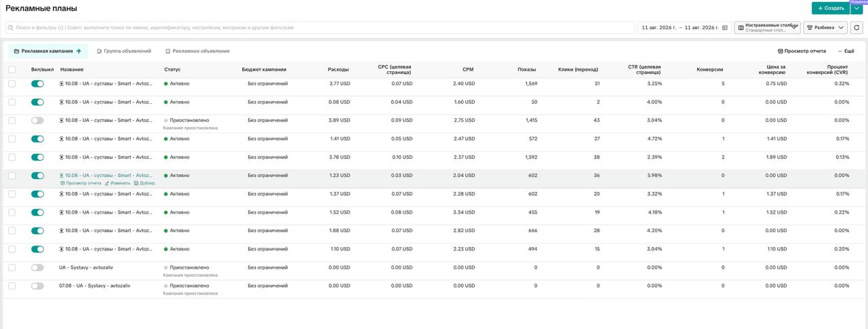
Task: Click the 3.34 USD CPM value
Action: (x=464, y=212)
